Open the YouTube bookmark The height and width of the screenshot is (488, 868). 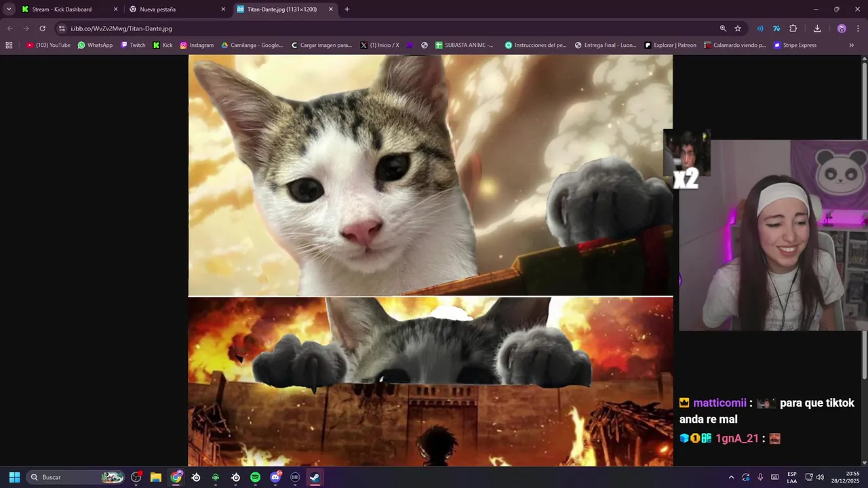tap(48, 45)
